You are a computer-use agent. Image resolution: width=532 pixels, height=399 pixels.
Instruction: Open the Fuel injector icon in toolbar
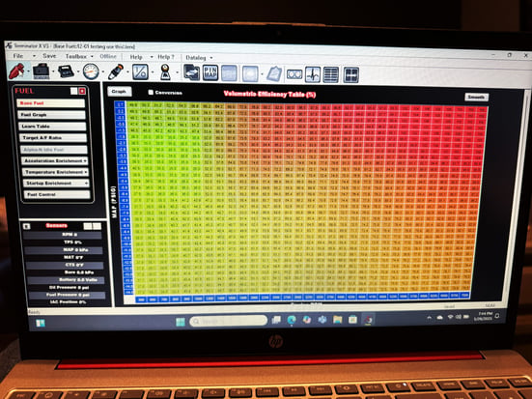coord(17,71)
